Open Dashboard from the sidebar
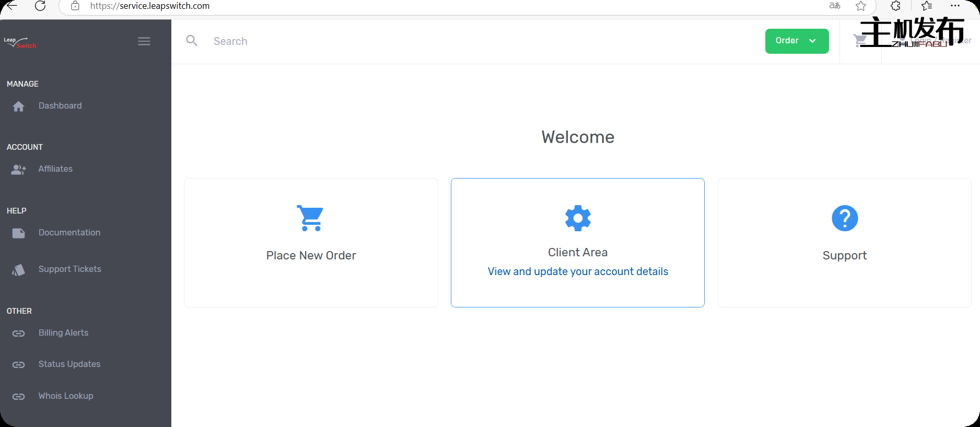 (x=60, y=106)
